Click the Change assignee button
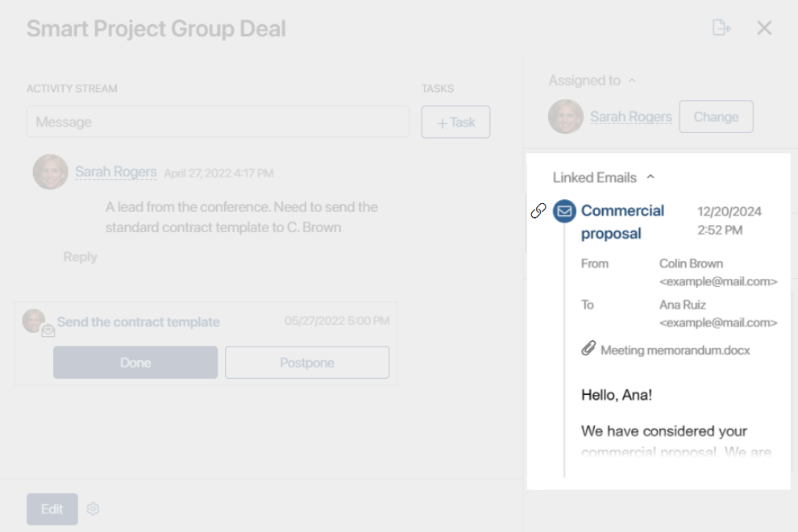This screenshot has width=798, height=532. coord(716,117)
